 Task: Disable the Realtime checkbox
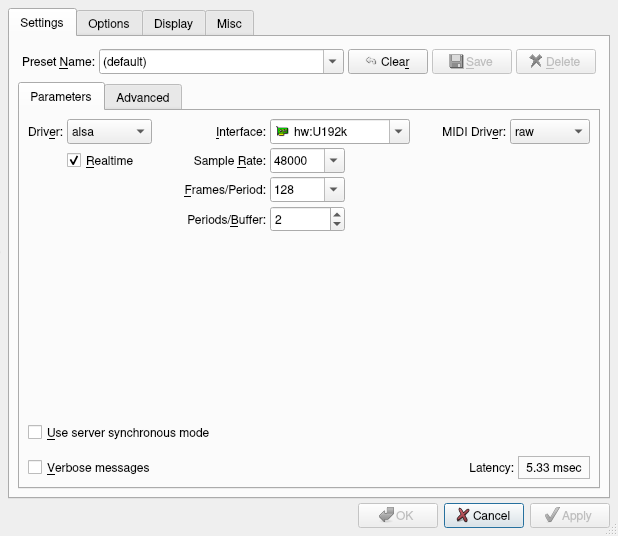(x=75, y=160)
